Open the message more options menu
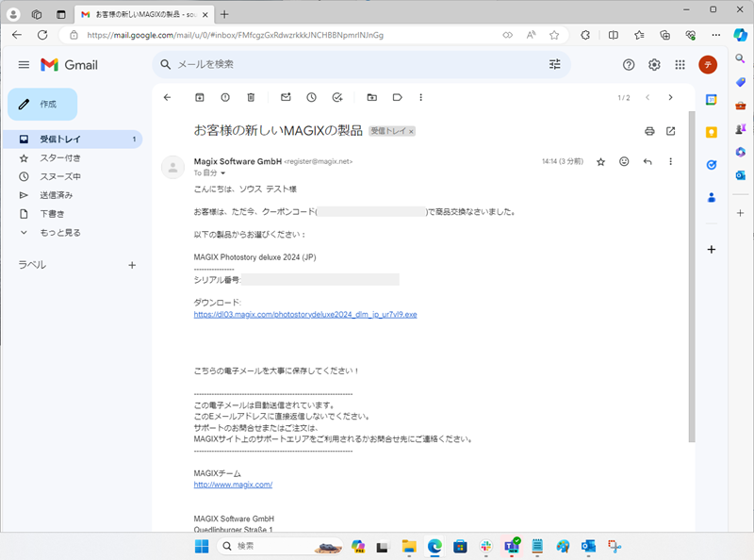The width and height of the screenshot is (754, 560). (x=671, y=161)
